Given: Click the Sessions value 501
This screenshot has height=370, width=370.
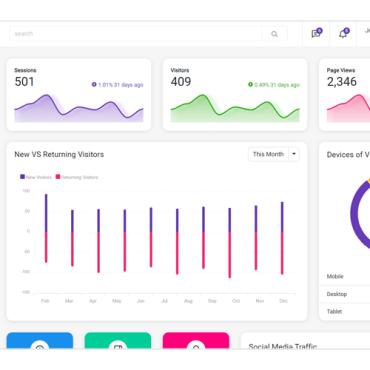Looking at the screenshot, I should [x=24, y=82].
